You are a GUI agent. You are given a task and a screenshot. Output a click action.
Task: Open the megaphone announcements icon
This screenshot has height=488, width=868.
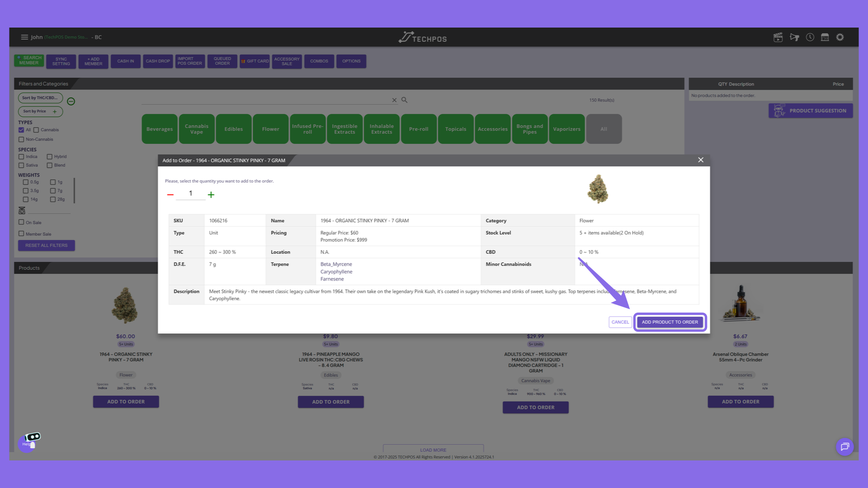pyautogui.click(x=794, y=38)
